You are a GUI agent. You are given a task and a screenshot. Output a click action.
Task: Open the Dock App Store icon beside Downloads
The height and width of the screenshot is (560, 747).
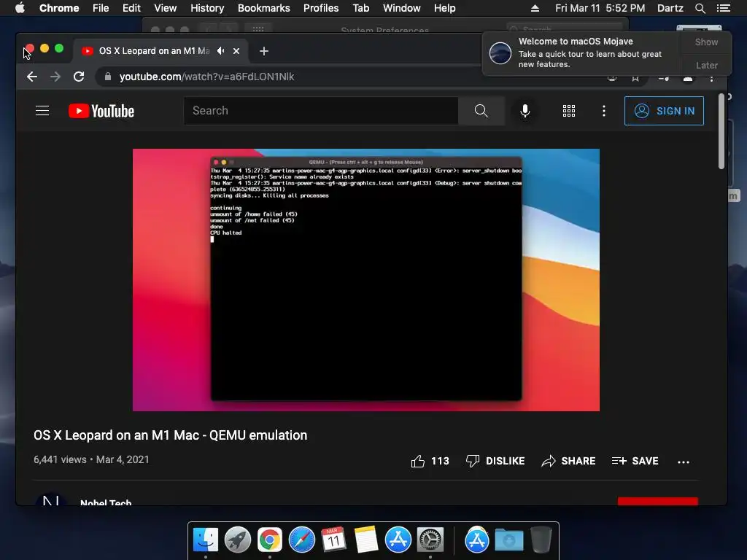(477, 540)
